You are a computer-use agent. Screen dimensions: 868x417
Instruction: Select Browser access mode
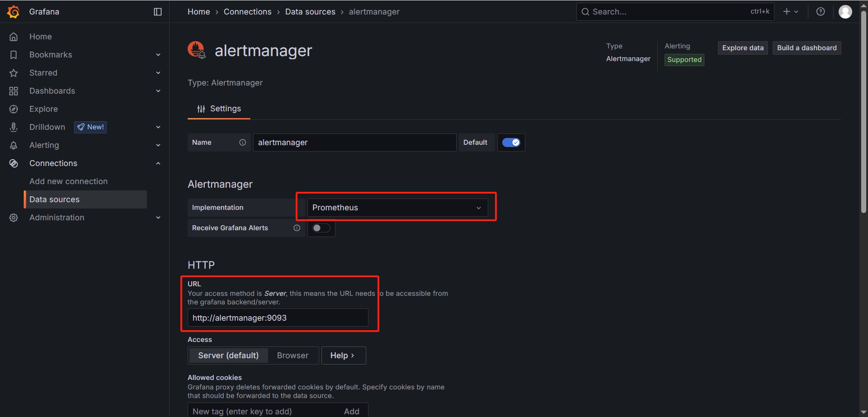[292, 355]
